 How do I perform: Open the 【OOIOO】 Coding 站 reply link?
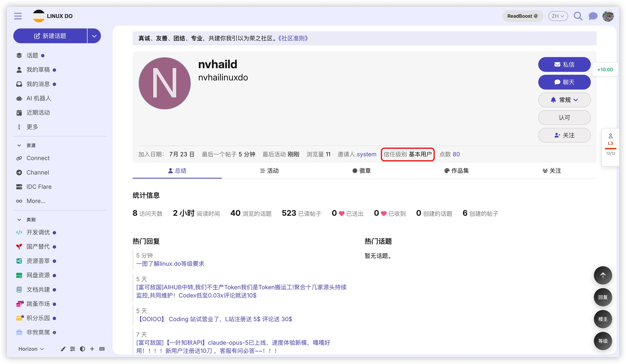pyautogui.click(x=214, y=319)
